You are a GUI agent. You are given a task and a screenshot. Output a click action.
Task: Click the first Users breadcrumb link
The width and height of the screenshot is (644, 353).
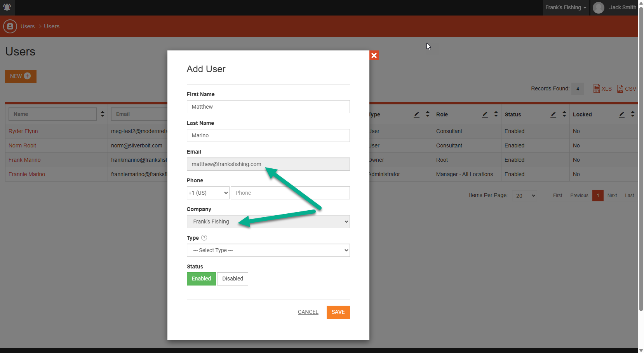(x=28, y=26)
